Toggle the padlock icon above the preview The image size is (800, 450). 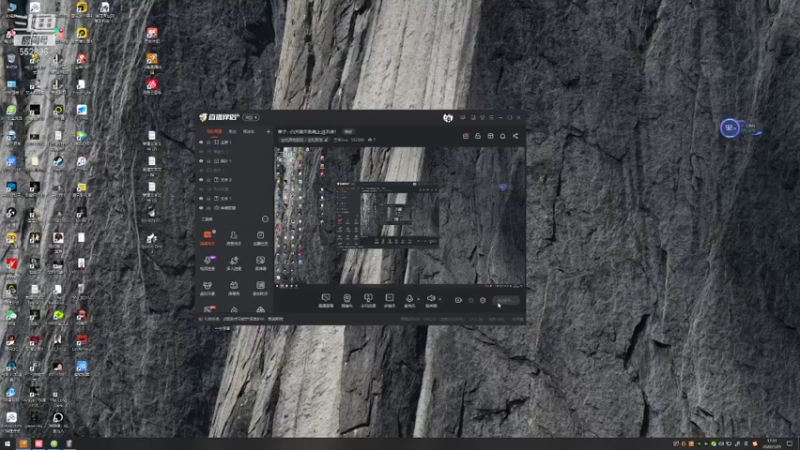coord(478,136)
